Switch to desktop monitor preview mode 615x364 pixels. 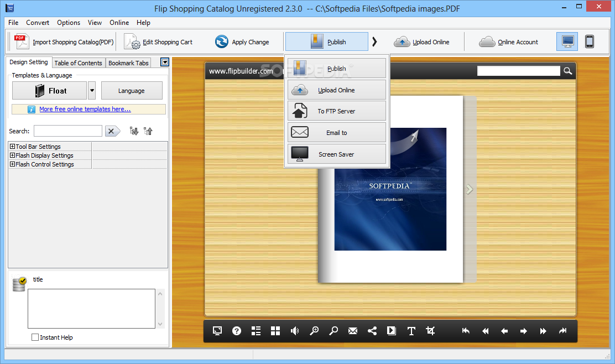click(x=567, y=41)
